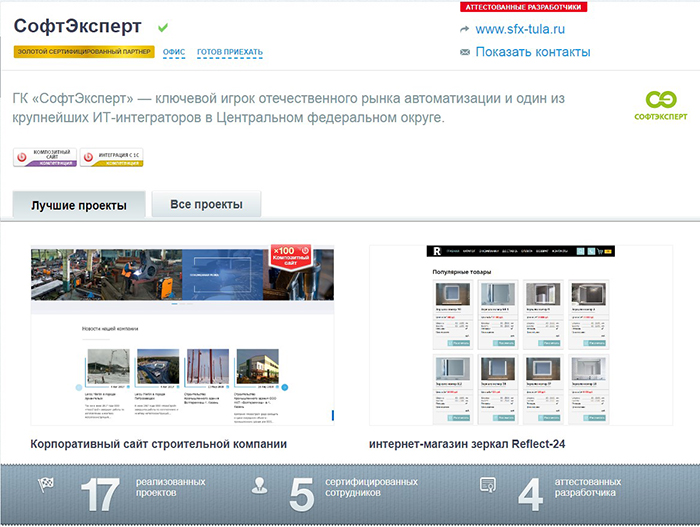
Task: Click the СофтЭксперт company name heading
Action: (x=78, y=26)
